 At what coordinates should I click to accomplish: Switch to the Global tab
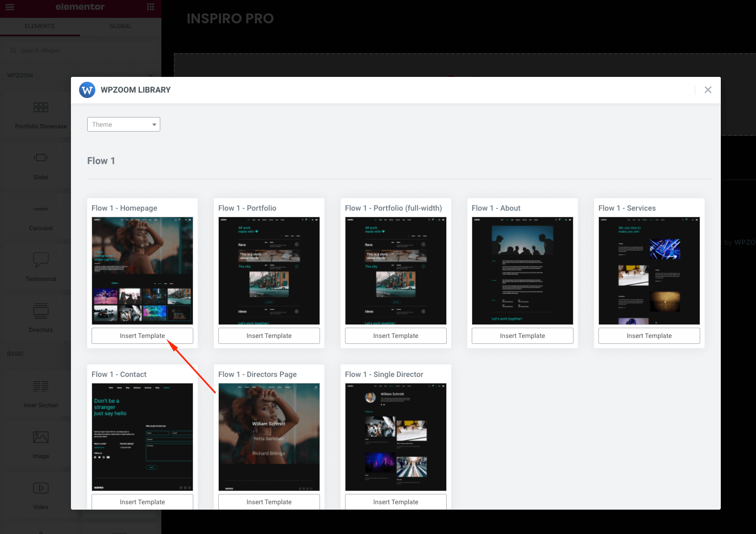(x=120, y=26)
